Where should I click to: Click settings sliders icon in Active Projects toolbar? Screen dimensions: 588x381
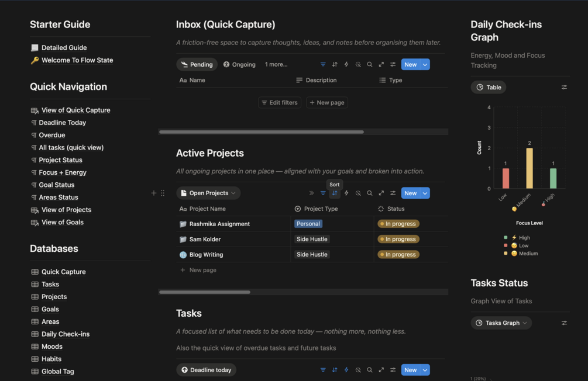coord(393,193)
